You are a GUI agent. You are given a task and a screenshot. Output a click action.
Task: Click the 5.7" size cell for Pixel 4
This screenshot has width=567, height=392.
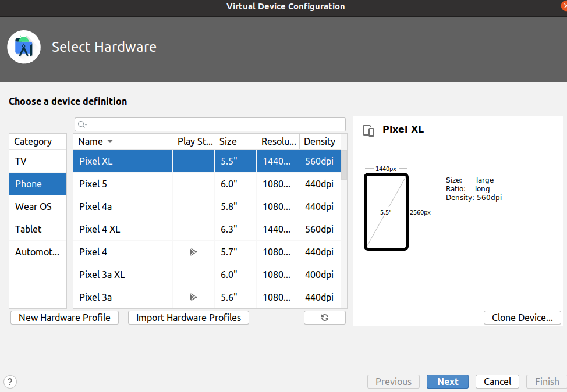tap(235, 252)
